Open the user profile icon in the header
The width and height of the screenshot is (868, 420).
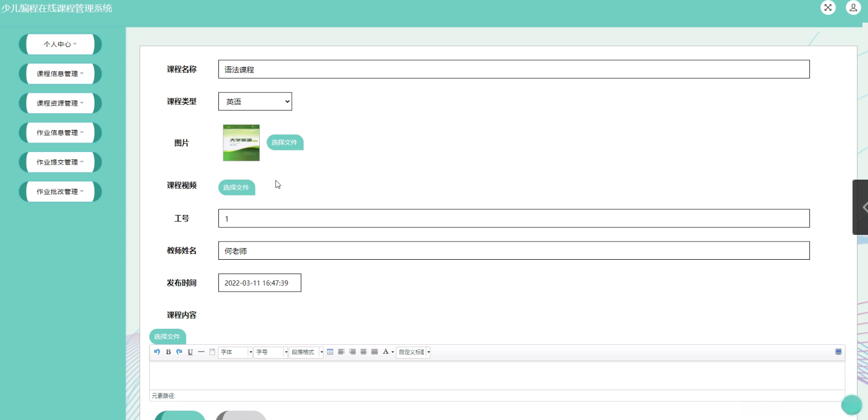[854, 8]
